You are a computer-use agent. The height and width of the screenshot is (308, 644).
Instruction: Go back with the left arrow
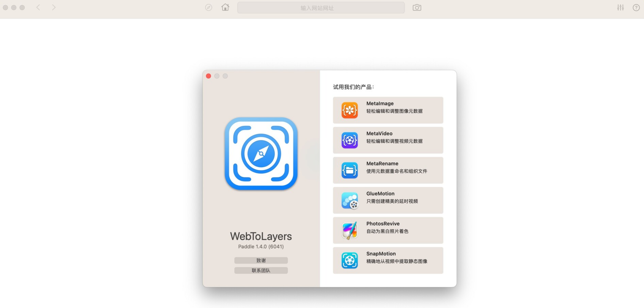38,7
